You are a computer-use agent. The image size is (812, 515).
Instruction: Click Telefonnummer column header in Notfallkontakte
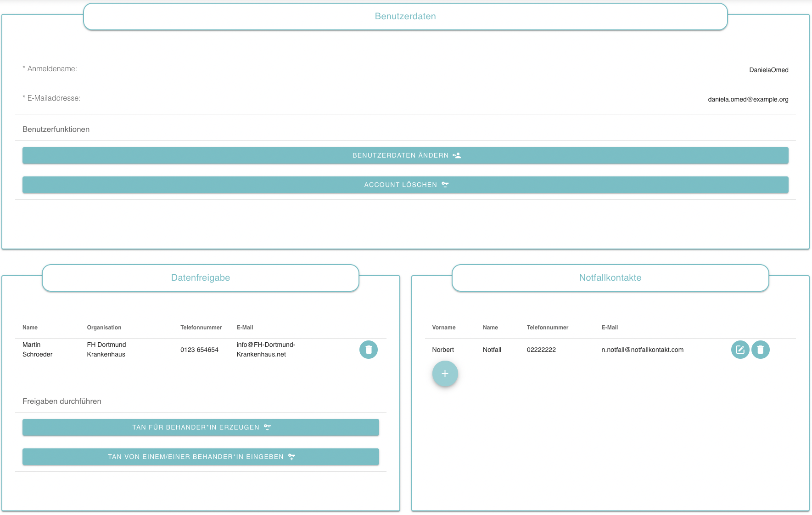pos(548,328)
